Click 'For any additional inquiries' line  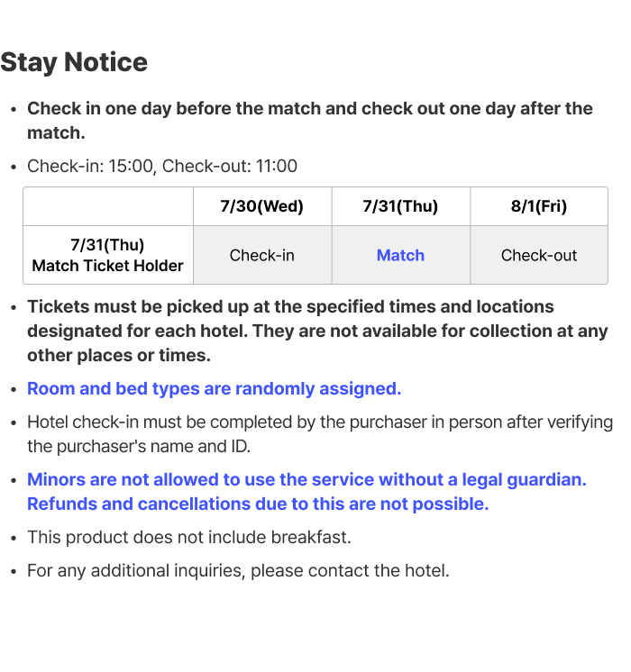pos(238,571)
